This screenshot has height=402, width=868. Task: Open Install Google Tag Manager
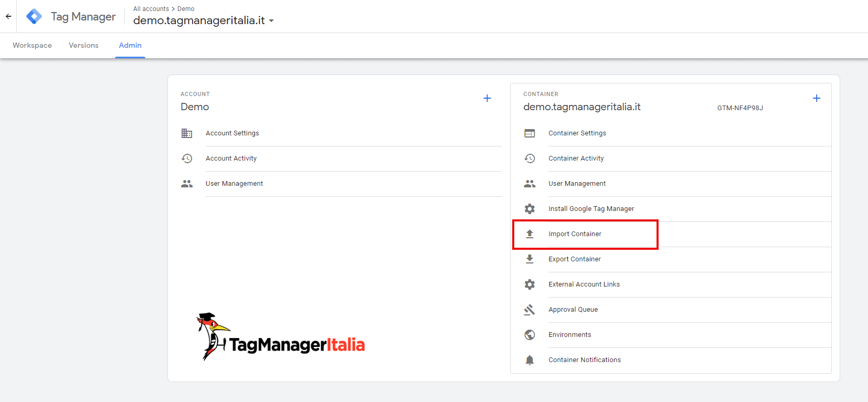click(x=591, y=209)
